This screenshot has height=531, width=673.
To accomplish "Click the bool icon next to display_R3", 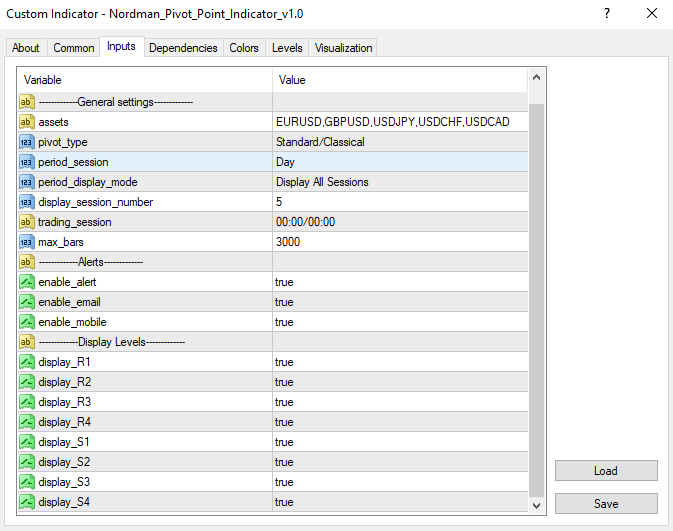I will coord(27,402).
